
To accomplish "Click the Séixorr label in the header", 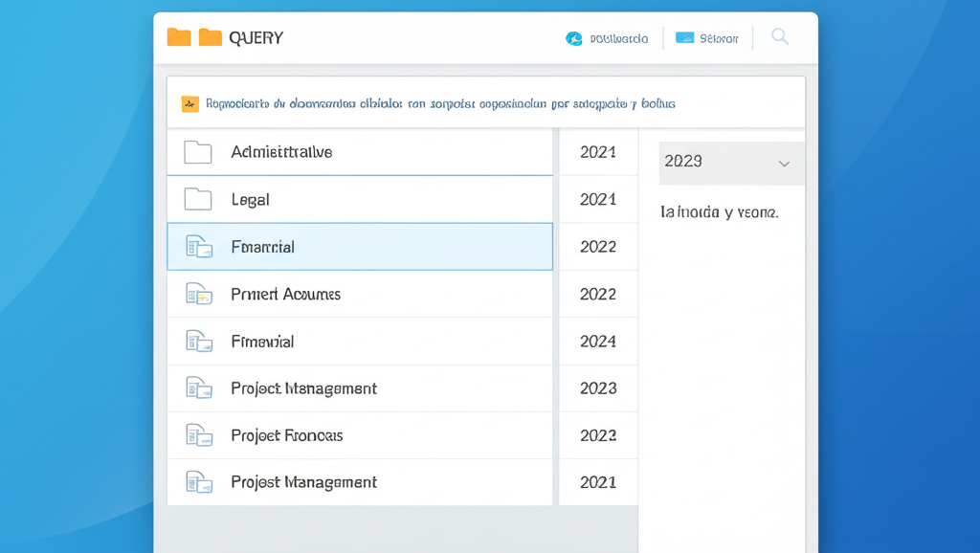I will 719,39.
